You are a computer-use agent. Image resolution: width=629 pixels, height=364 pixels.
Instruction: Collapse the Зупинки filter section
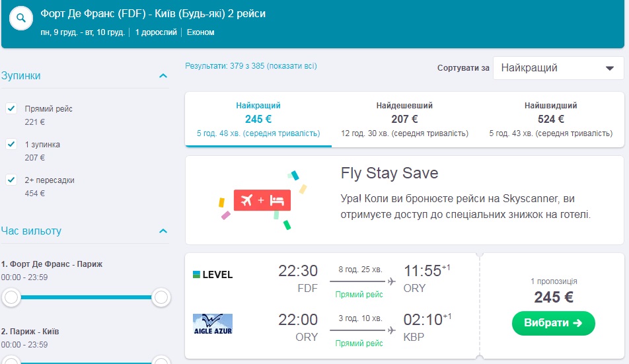[163, 76]
